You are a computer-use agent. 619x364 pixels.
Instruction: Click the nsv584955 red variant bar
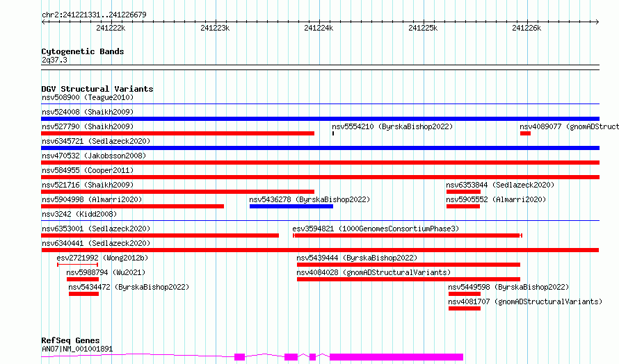(320, 177)
